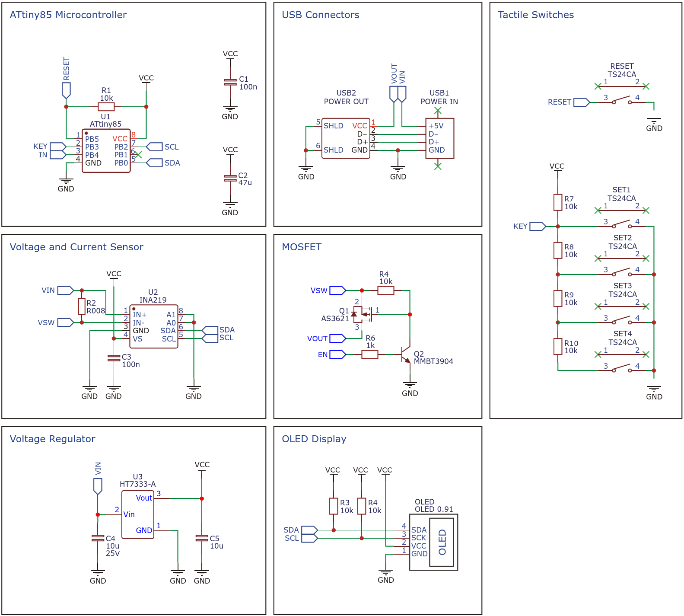This screenshot has height=616, width=684.
Task: Select the Q1 AS3621 MOSFET symbol
Action: click(x=362, y=314)
